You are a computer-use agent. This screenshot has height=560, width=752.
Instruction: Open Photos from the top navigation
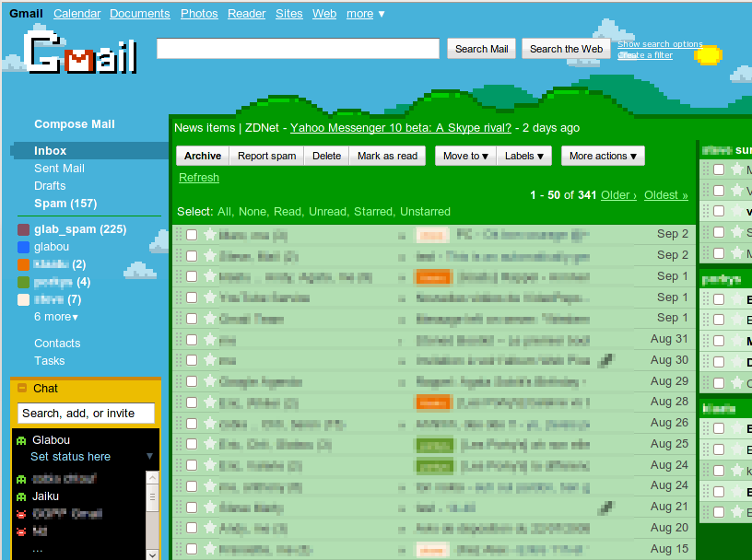point(199,14)
